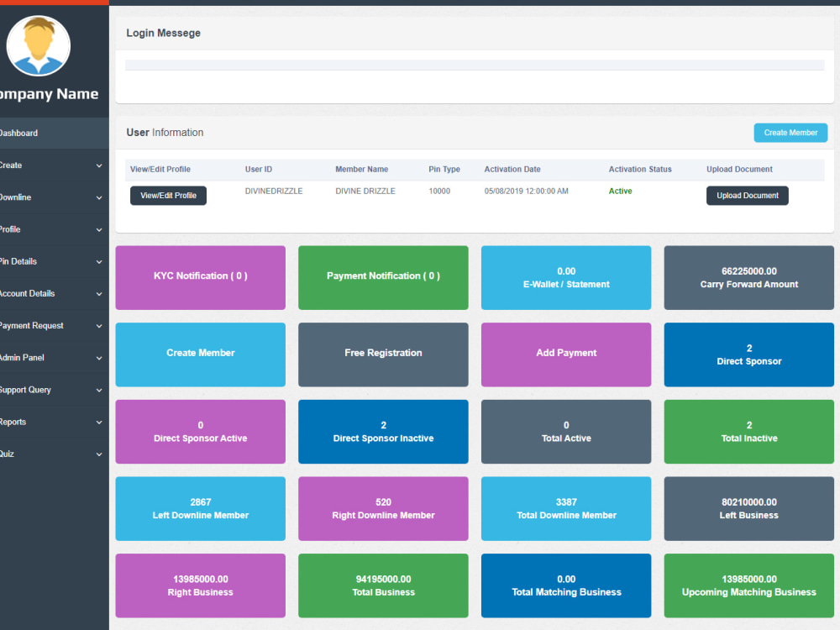Click the activation date 05/08/2019 cell

click(x=526, y=191)
